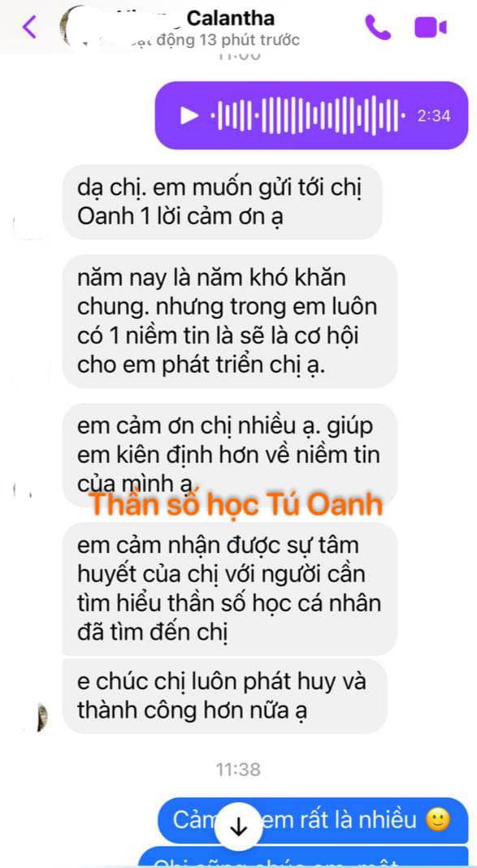Screen dimensions: 477x868
Task: Select message 'dạ chị. em muốn gửi tới chị Oanh'
Action: (x=222, y=202)
